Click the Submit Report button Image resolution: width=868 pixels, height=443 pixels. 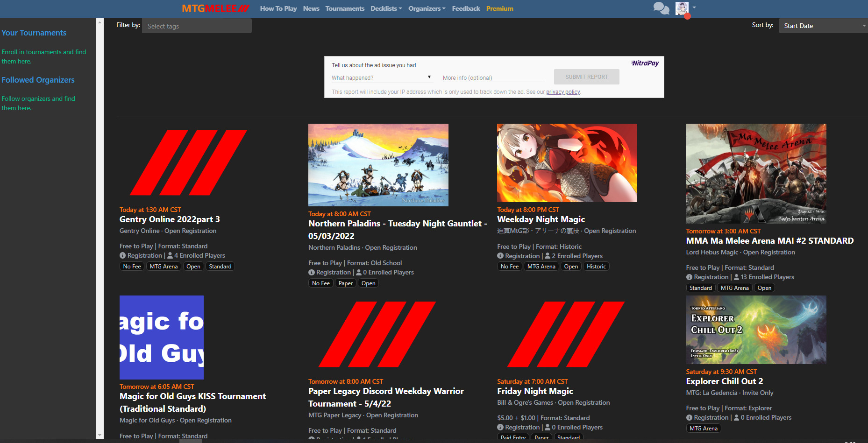pos(586,77)
